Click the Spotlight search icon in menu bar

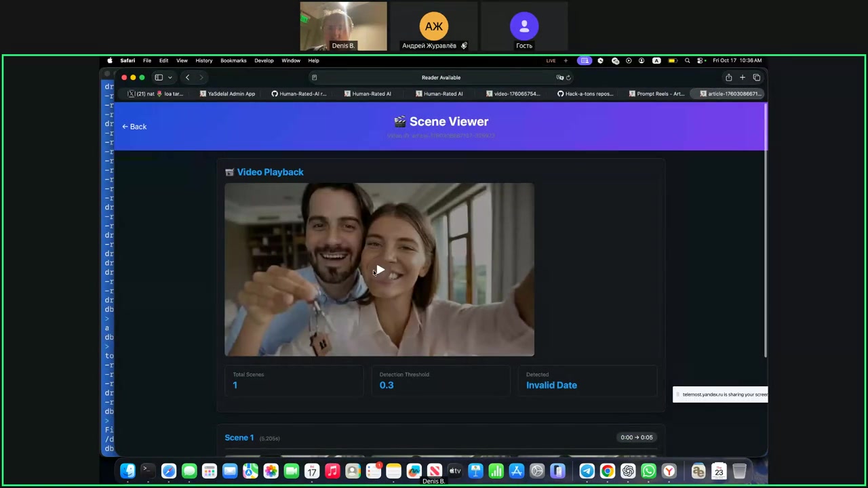click(x=687, y=60)
